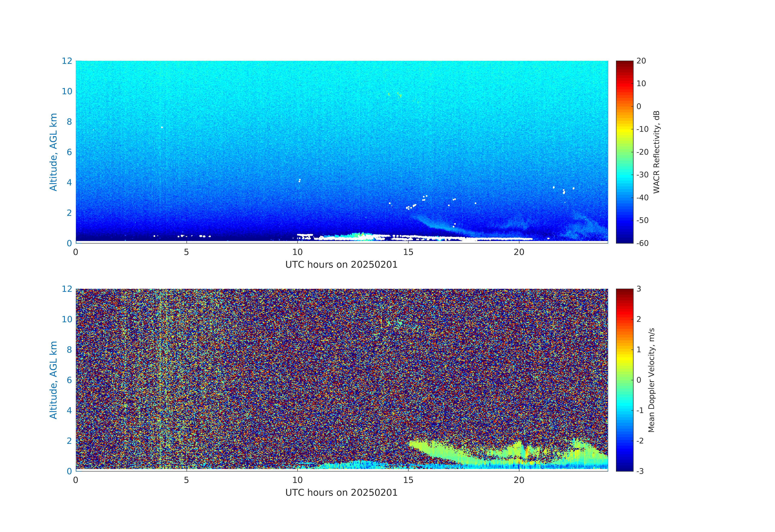Viewport: 775px width, 532px height.
Task: Click the 0 tick on velocity colorbar
Action: 639,380
